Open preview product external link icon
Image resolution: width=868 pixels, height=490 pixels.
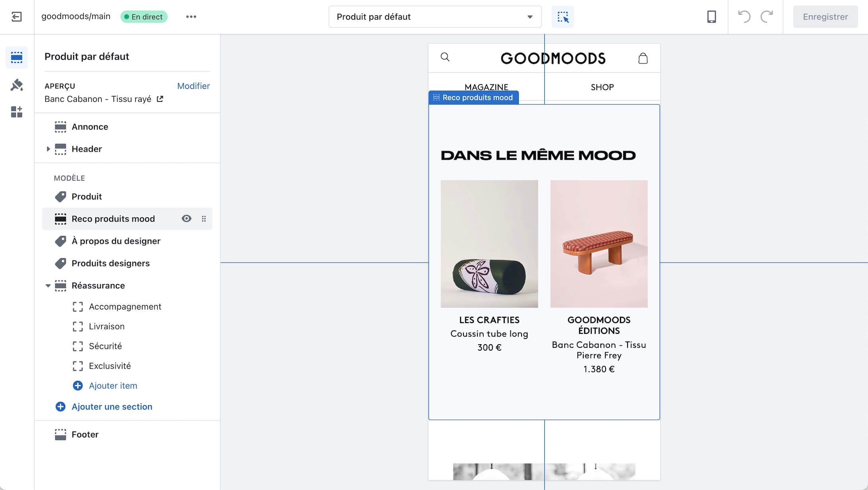[x=160, y=99]
